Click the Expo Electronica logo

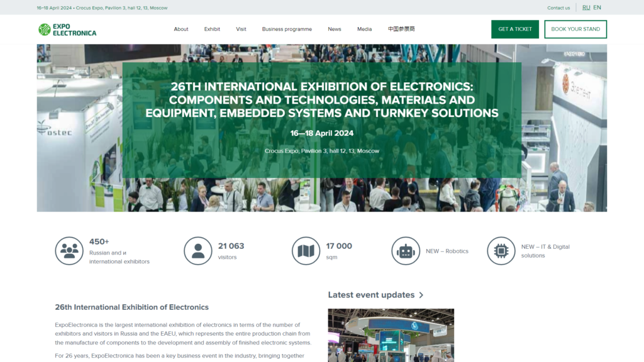[67, 30]
